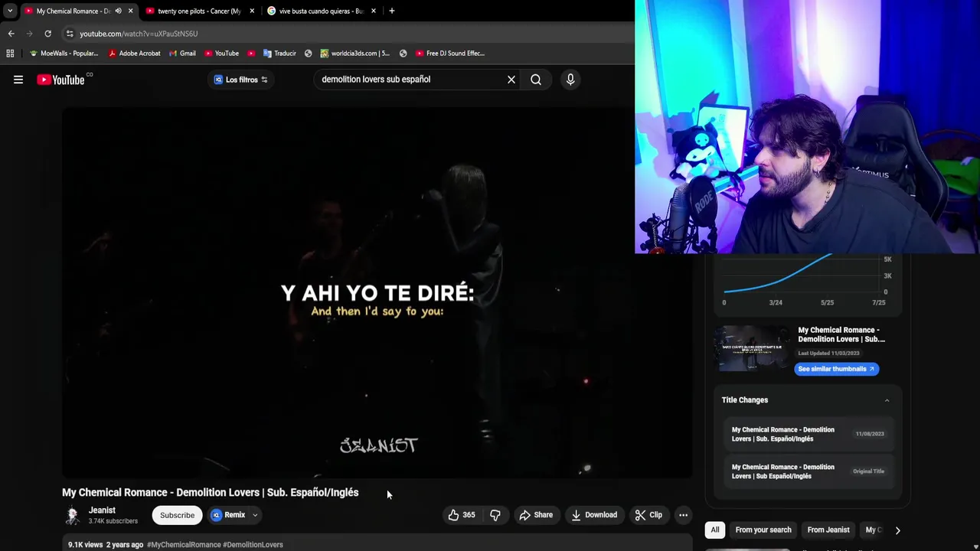Run the search with the magnifier button
Screen dimensions: 980x551
pyautogui.click(x=536, y=80)
